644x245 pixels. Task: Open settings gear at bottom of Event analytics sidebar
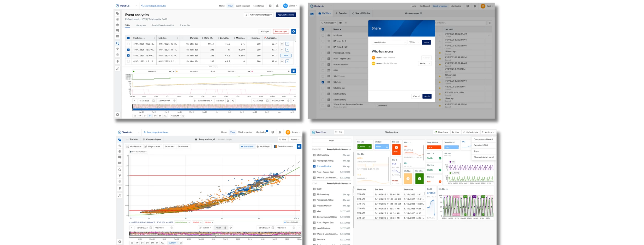118,115
